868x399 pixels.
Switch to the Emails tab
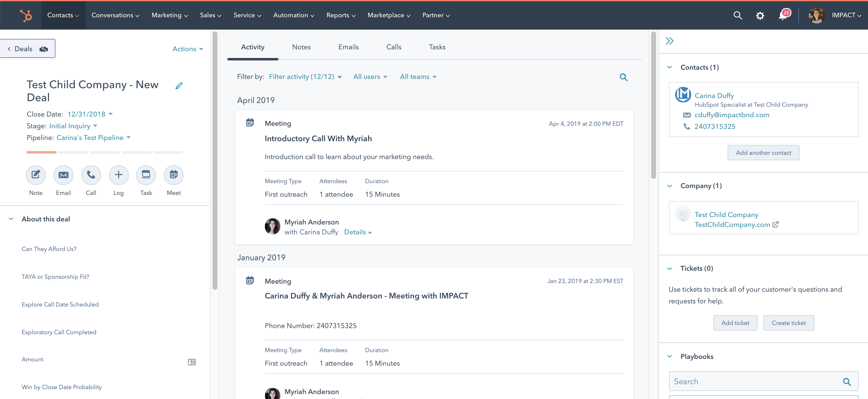coord(348,47)
